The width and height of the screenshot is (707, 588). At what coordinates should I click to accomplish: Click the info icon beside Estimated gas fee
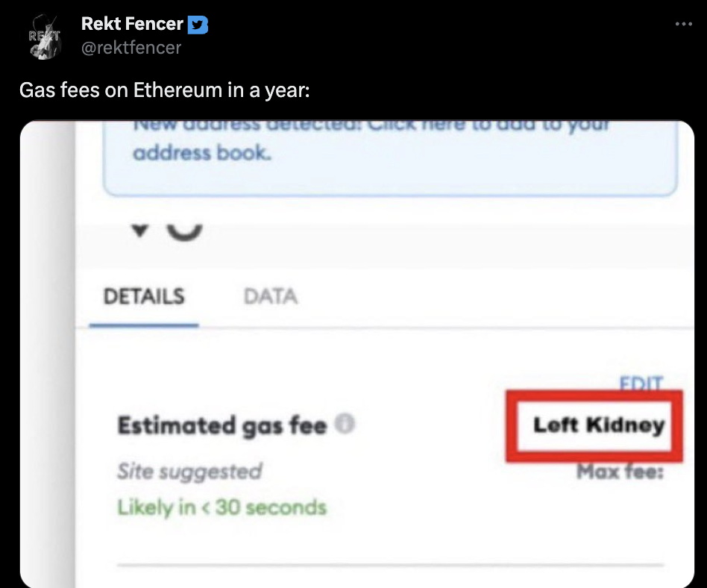[344, 425]
